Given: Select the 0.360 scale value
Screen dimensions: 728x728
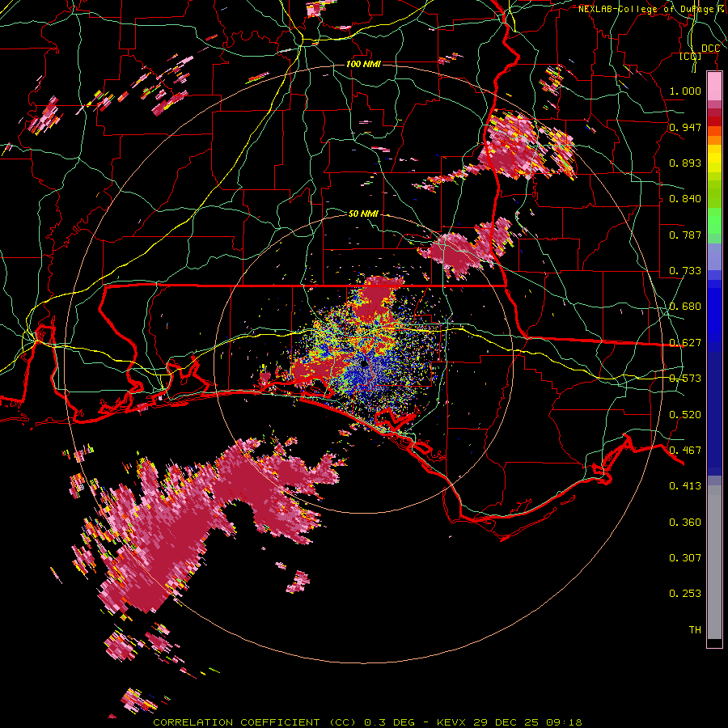Looking at the screenshot, I should coord(685,523).
